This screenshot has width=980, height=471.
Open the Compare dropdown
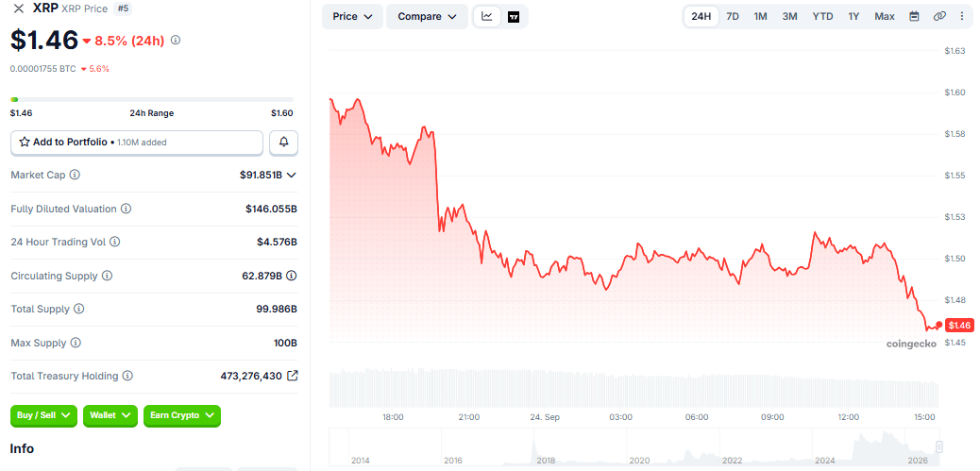tap(427, 17)
